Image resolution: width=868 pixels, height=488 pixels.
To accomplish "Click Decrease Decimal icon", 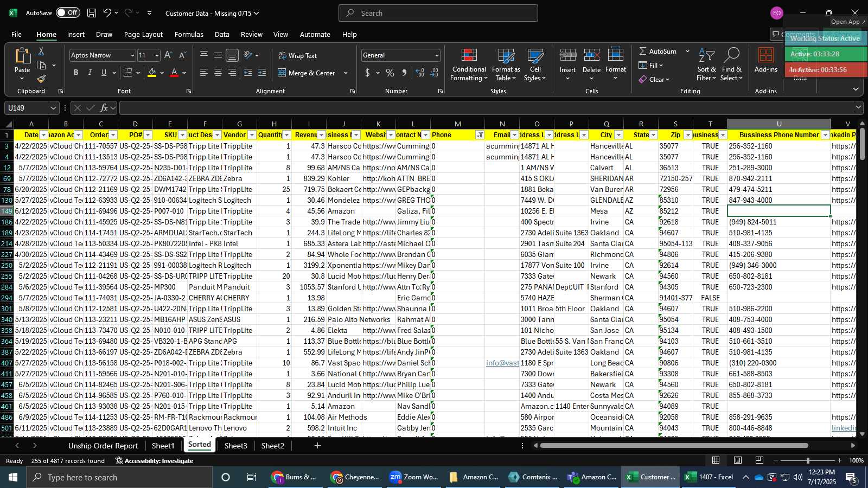I will pyautogui.click(x=434, y=73).
